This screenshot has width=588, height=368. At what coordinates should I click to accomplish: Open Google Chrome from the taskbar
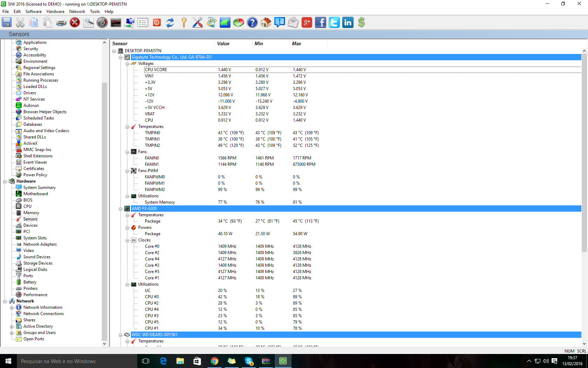tap(215, 361)
